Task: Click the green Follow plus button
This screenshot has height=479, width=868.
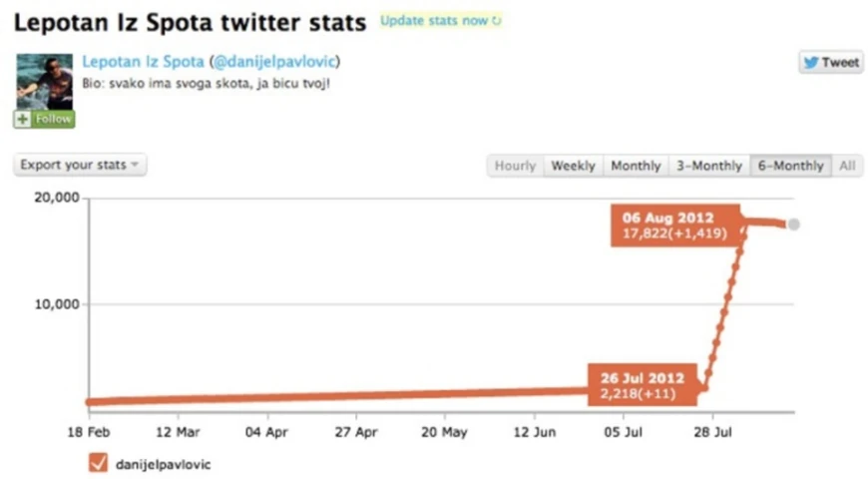Action: [x=44, y=119]
